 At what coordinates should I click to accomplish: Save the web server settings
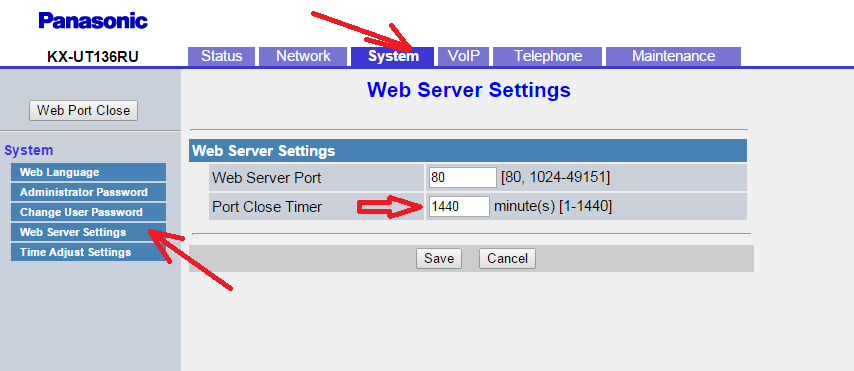click(439, 259)
